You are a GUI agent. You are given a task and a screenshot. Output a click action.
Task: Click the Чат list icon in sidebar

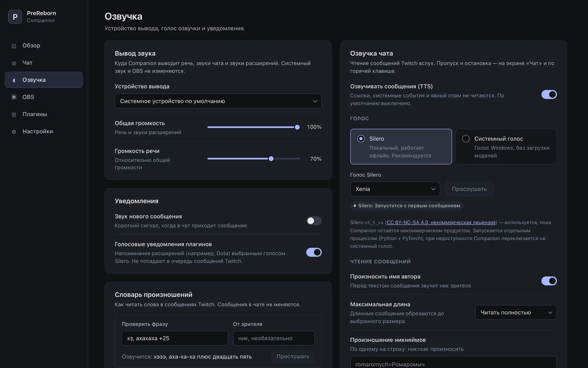(x=14, y=63)
